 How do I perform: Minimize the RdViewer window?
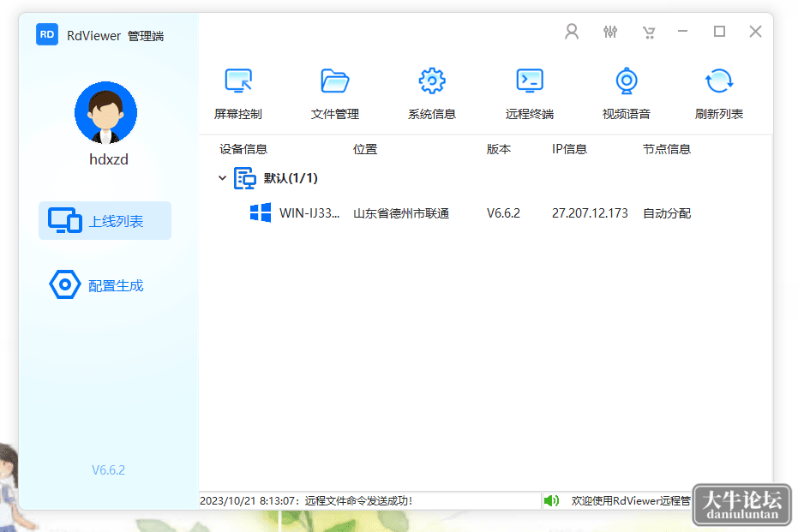coord(682,32)
